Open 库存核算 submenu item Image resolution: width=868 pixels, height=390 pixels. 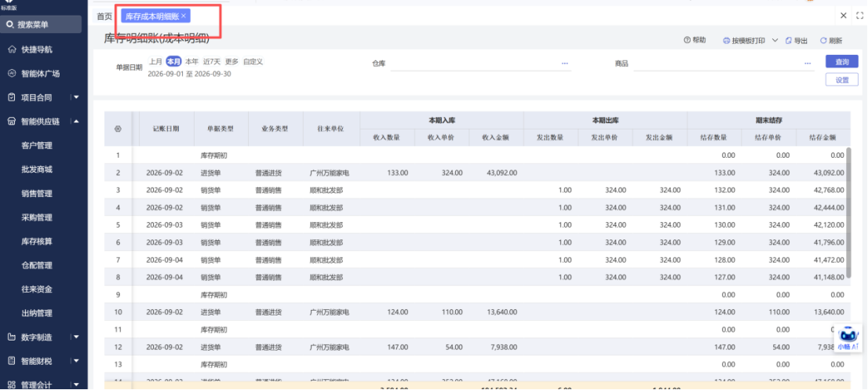37,241
